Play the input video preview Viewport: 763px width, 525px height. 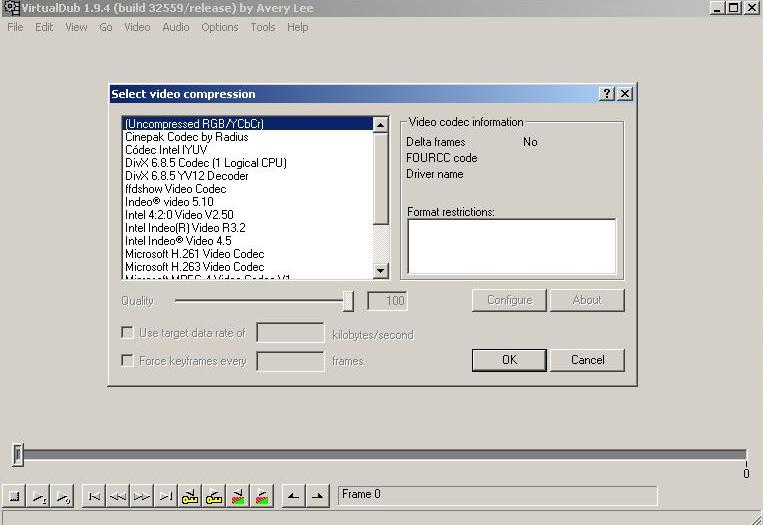[x=38, y=496]
